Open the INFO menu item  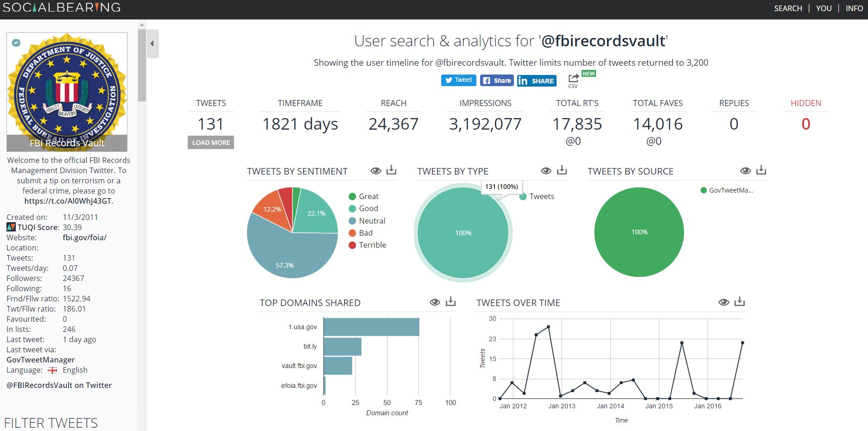point(854,8)
